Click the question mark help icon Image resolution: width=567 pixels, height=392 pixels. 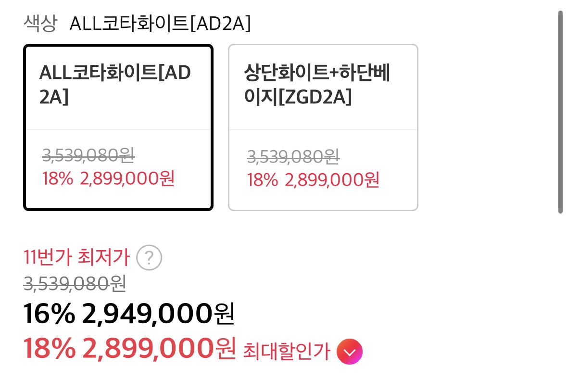[149, 258]
